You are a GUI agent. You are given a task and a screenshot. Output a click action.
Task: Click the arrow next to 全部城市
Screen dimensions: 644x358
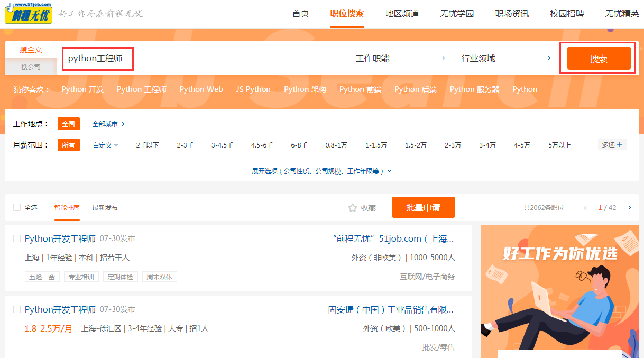(x=123, y=124)
